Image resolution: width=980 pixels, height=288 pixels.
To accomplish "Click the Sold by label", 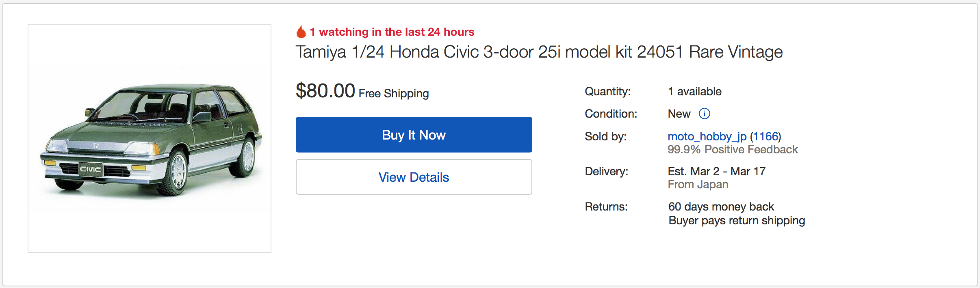I will (605, 137).
